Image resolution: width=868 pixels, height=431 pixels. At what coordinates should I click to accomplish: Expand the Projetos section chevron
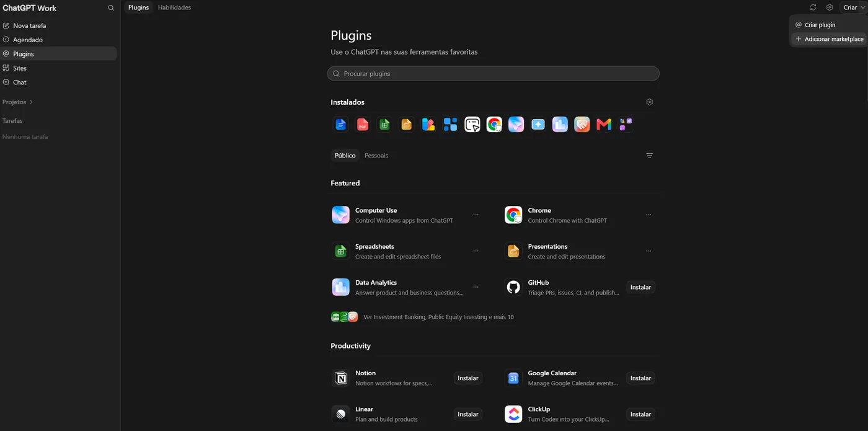coord(32,102)
